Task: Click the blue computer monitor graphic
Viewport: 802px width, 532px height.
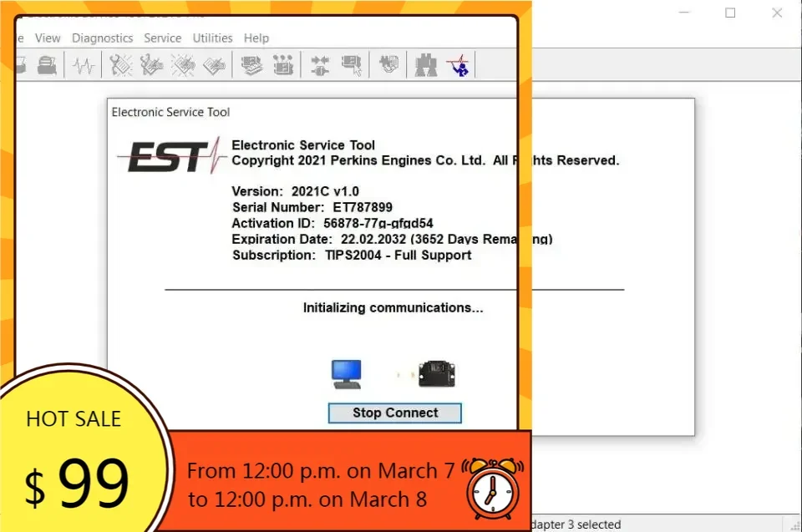Action: coord(347,374)
